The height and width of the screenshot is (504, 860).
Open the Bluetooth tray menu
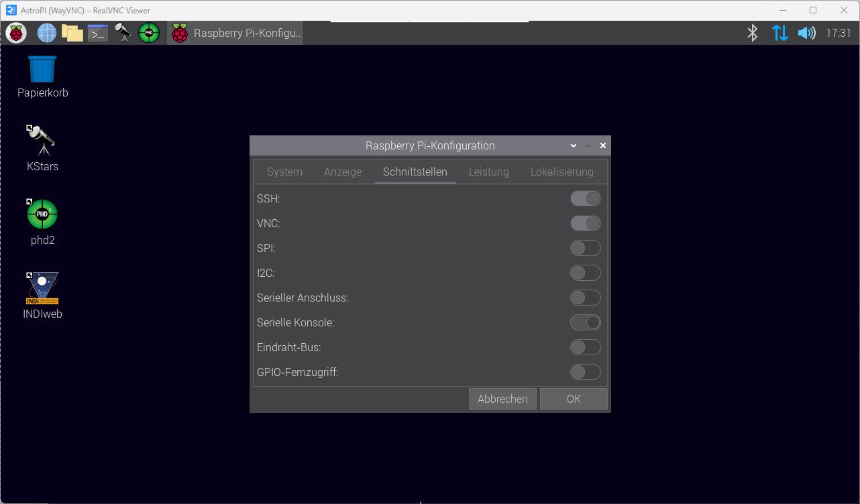pyautogui.click(x=753, y=33)
